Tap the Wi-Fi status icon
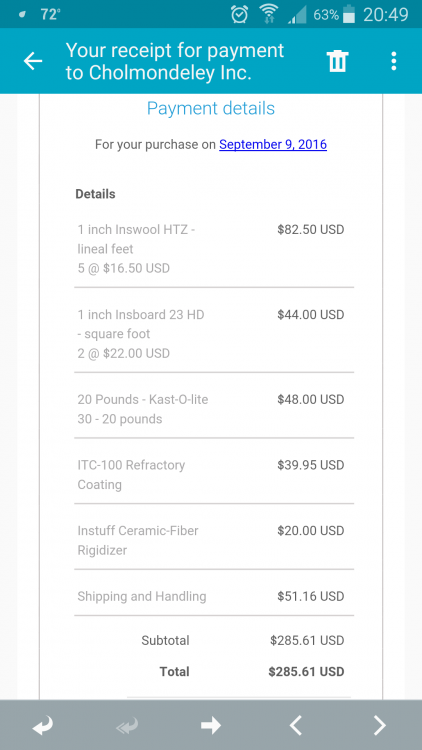Screen dimensions: 422x750 click(269, 14)
